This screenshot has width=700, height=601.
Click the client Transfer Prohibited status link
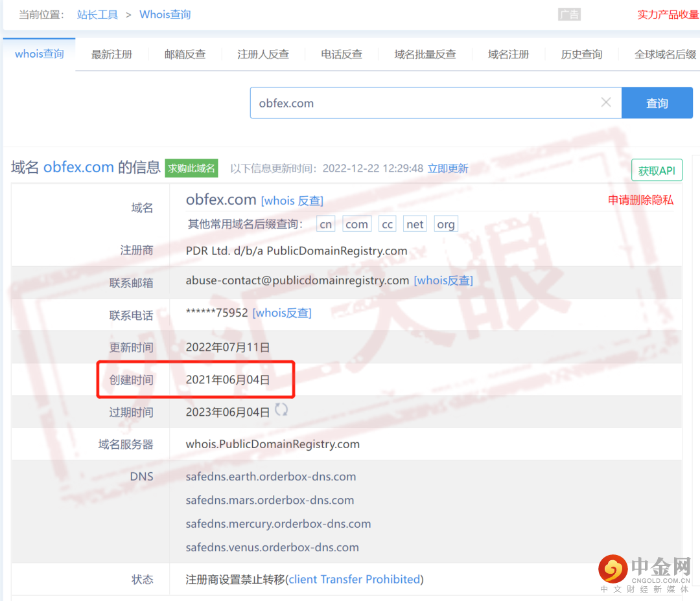355,579
